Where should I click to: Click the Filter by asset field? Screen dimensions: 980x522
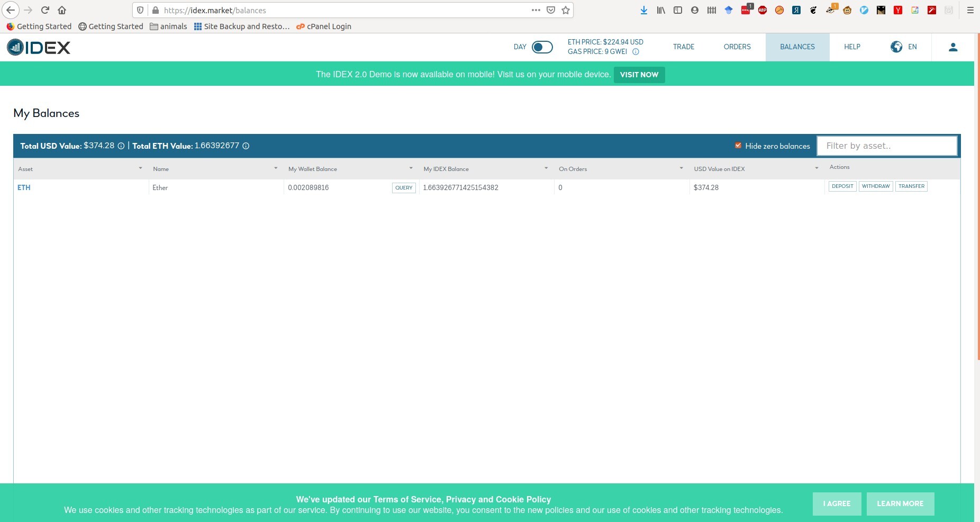pos(887,146)
